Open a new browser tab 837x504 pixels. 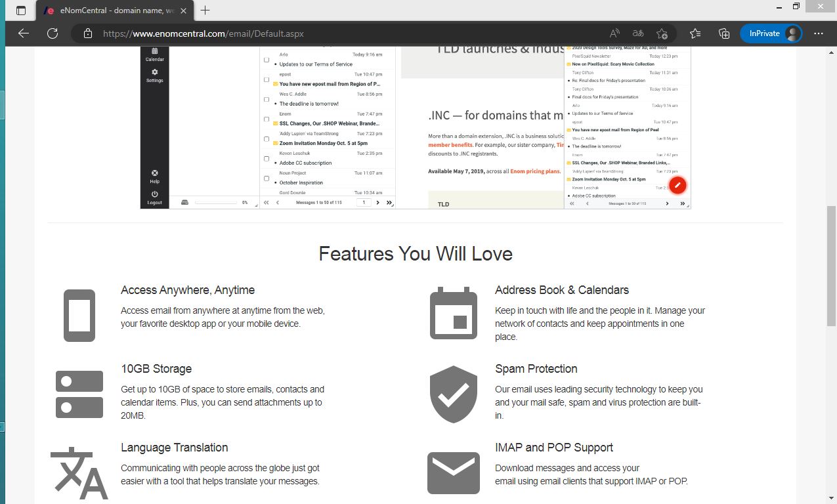click(205, 10)
